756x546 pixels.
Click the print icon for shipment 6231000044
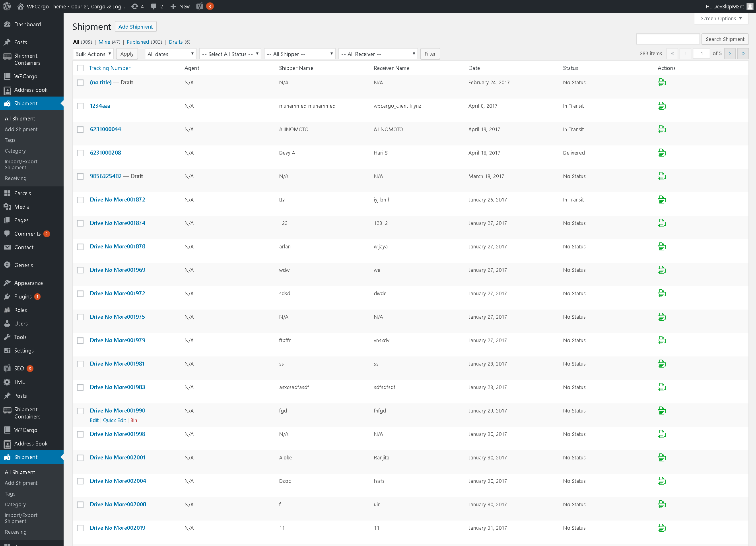tap(661, 130)
